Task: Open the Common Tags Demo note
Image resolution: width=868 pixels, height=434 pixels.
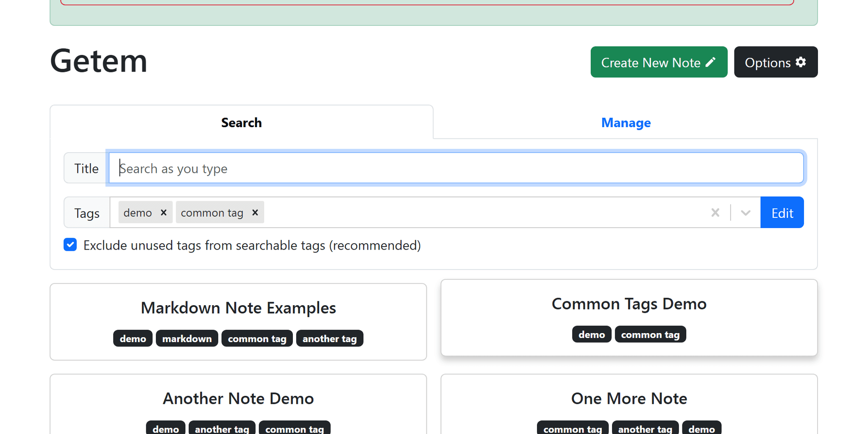Action: 629,304
